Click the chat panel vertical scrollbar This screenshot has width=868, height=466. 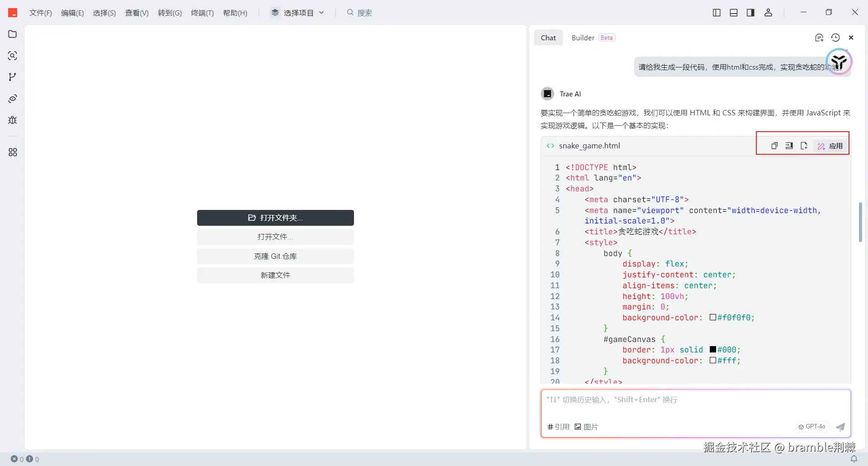(x=860, y=222)
